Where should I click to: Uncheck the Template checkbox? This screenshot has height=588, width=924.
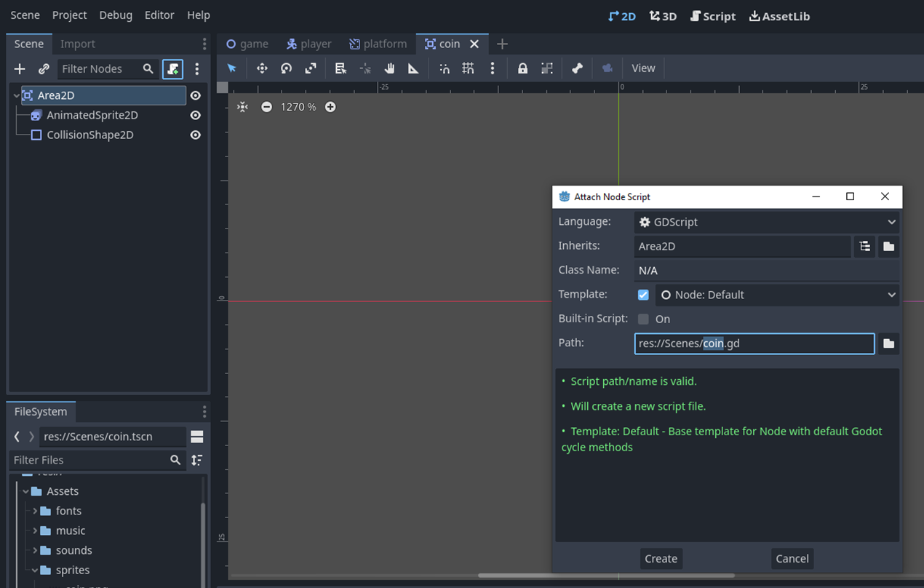(643, 295)
